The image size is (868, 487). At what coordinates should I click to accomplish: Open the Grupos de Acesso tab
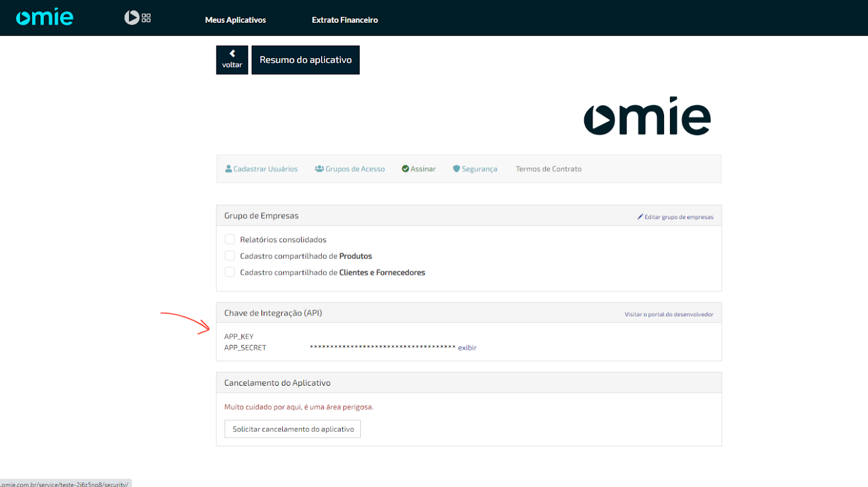click(x=355, y=169)
